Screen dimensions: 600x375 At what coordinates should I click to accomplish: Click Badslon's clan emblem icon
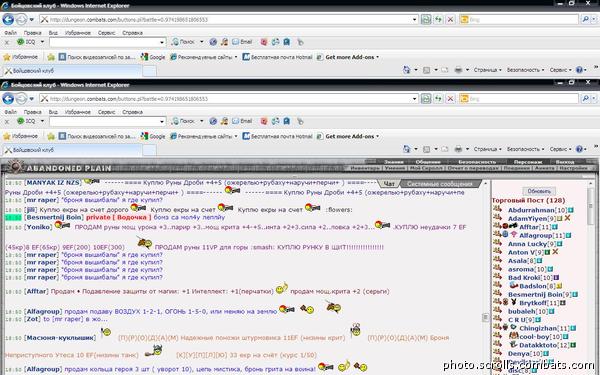pyautogui.click(x=514, y=285)
